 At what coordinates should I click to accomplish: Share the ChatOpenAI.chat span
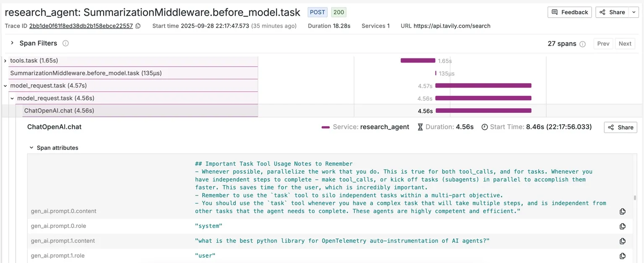pyautogui.click(x=620, y=127)
